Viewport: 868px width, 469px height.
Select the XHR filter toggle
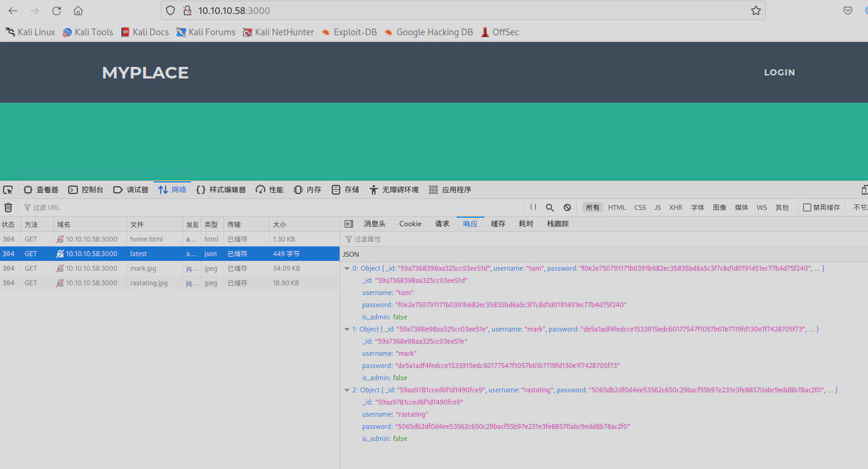(676, 207)
